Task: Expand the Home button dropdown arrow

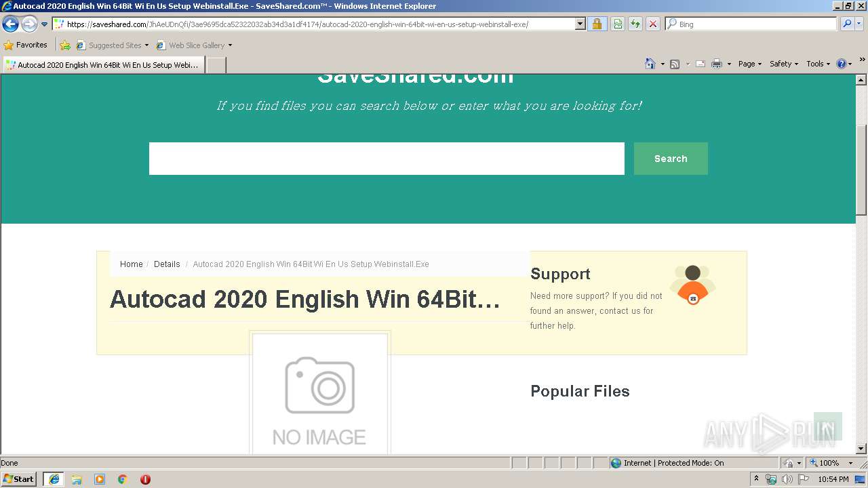Action: (663, 64)
